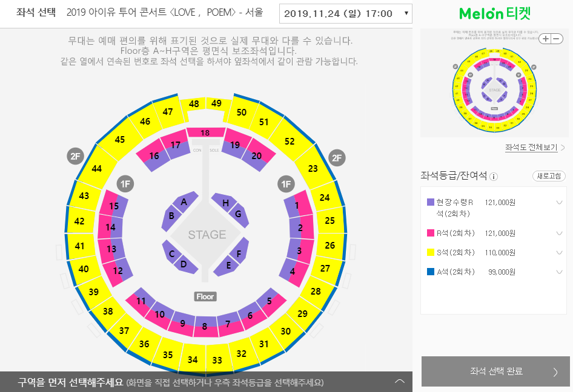Open the performance date and time dropdown
Screen dimensions: 573x392
(x=346, y=13)
